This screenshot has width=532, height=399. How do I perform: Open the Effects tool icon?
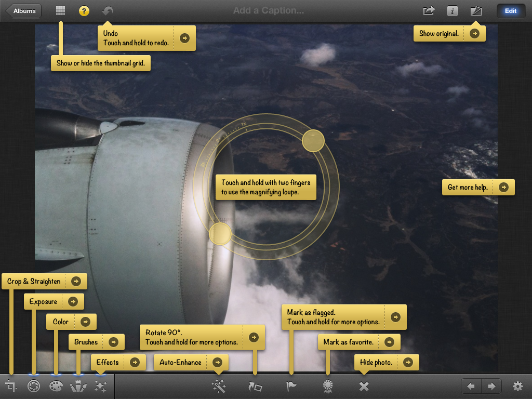(100, 386)
